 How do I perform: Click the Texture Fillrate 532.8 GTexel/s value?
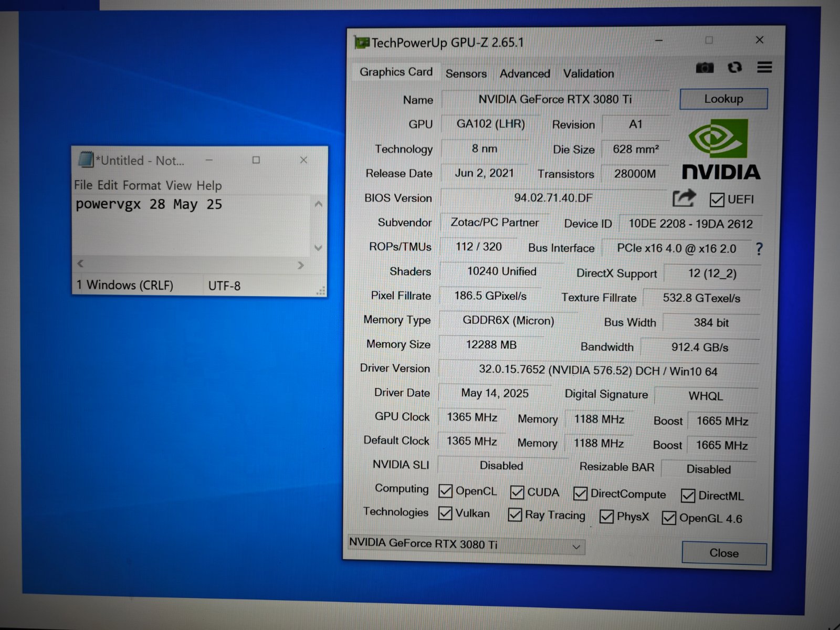coord(701,298)
